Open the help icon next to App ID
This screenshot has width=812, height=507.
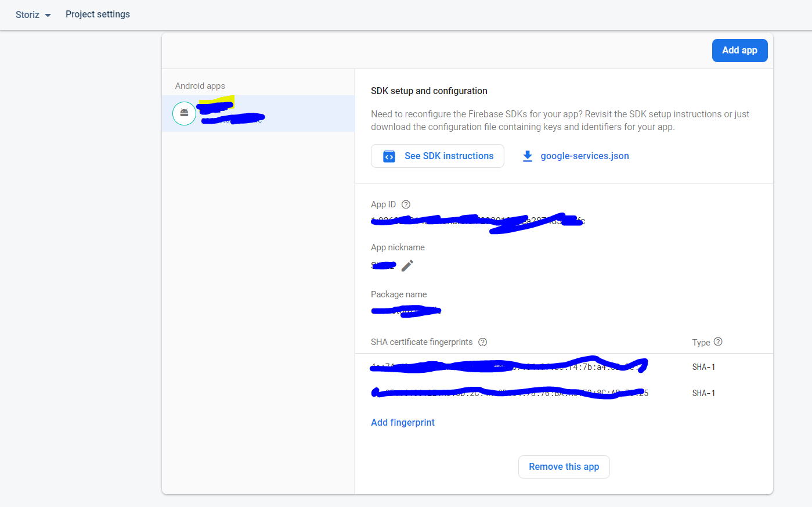point(406,204)
